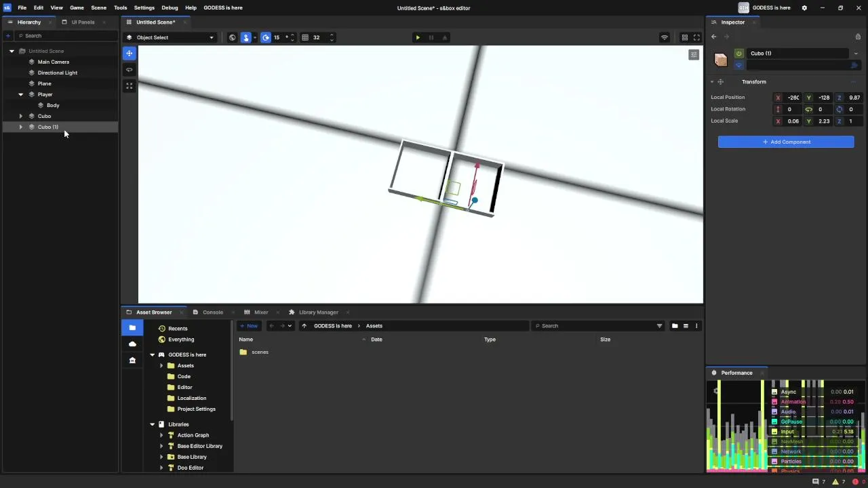The height and width of the screenshot is (488, 868).
Task: Click the Pause button in scene toolbar
Action: coord(431,37)
